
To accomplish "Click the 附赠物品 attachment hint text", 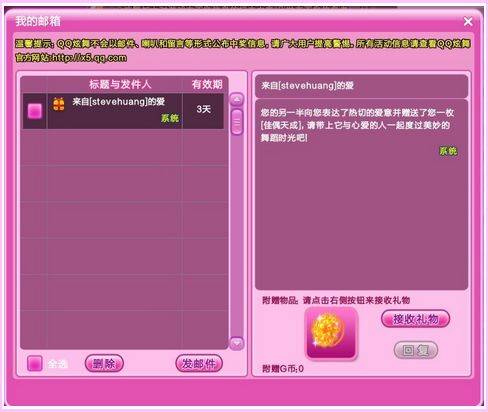I will [336, 300].
